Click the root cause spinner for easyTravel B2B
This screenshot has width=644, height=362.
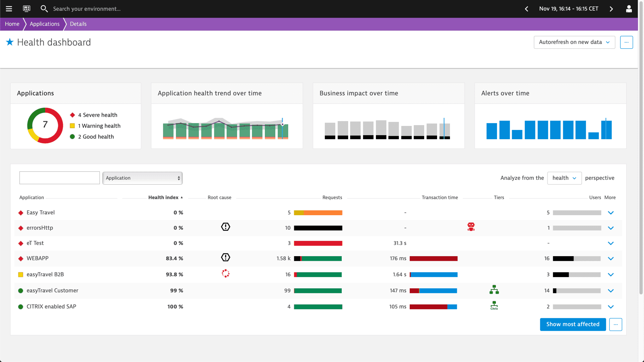click(x=225, y=274)
